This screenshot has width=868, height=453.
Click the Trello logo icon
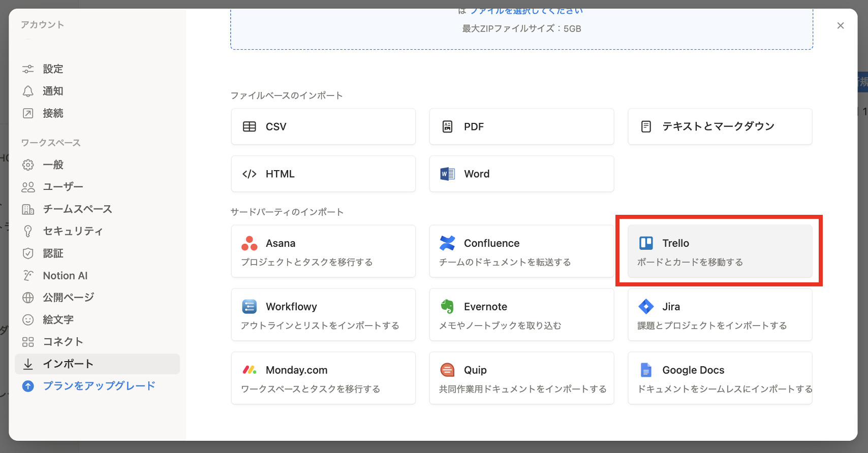[x=646, y=243]
